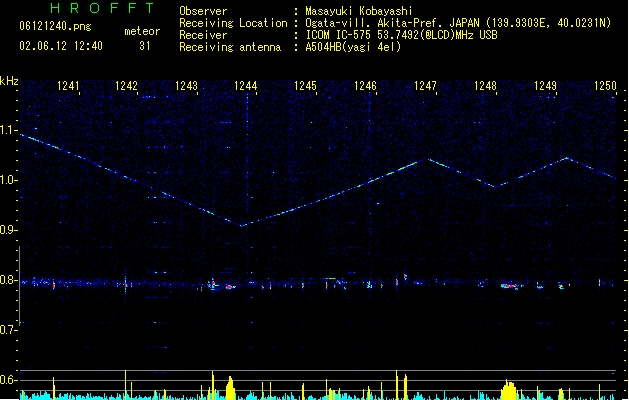Click the date stamp 02.06.12 12:40

61,46
